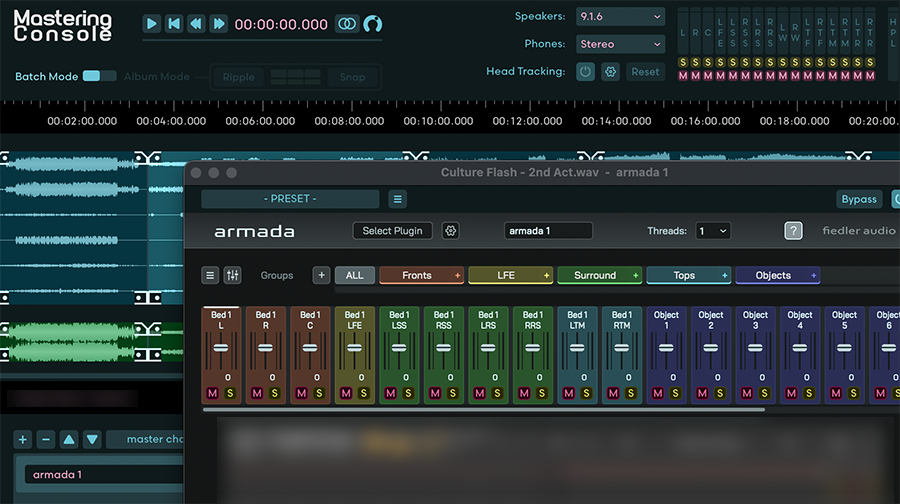900x504 pixels.
Task: Toggle the Head Tracking power button
Action: 585,72
